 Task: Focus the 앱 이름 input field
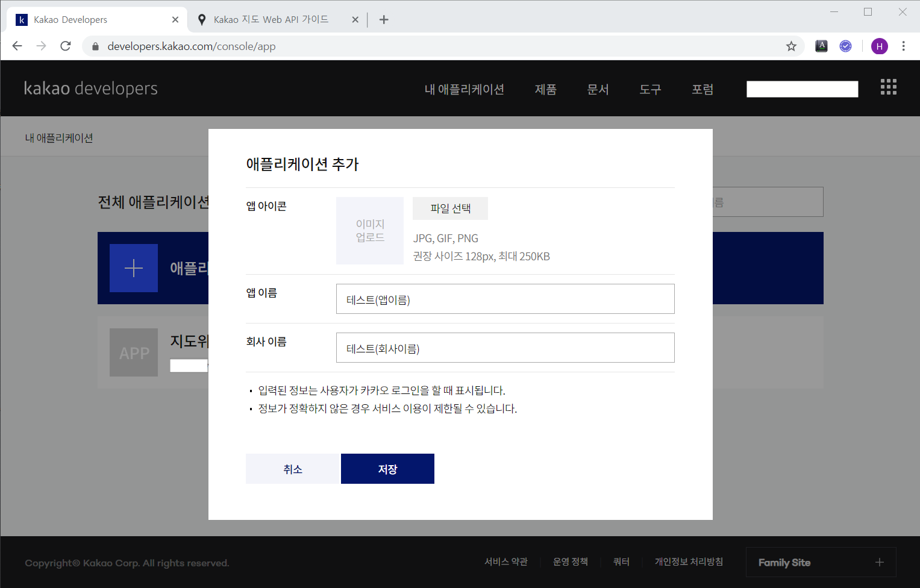[505, 299]
